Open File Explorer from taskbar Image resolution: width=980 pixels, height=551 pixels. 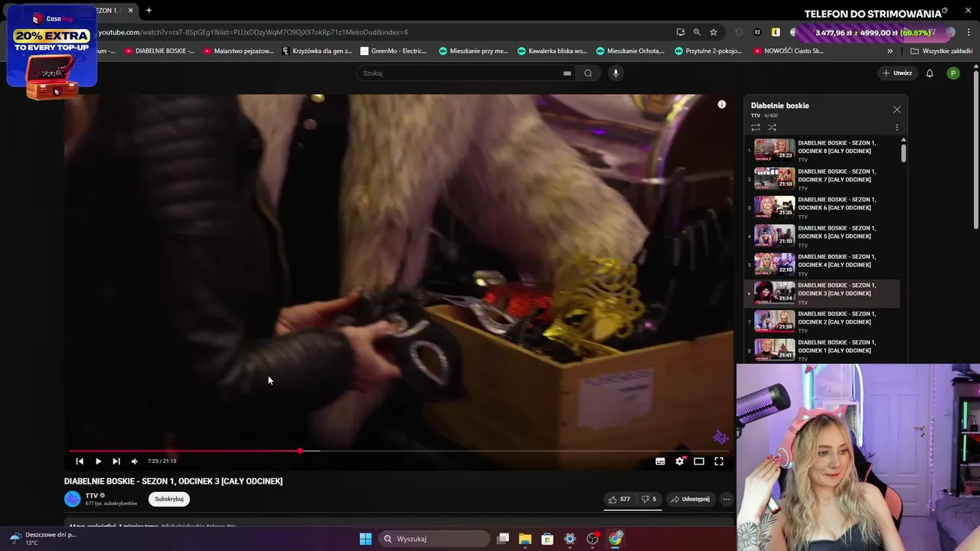click(x=525, y=539)
